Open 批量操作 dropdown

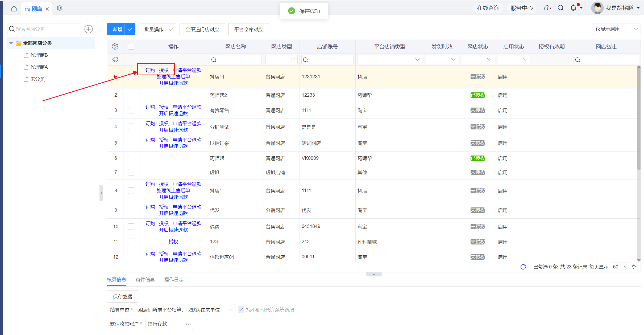pos(157,29)
